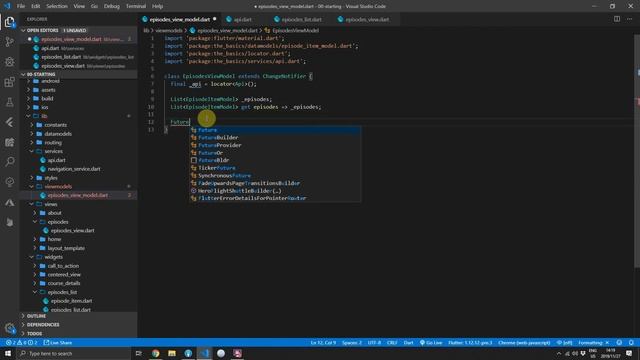Open Windows Start menu
The height and width of the screenshot is (360, 640).
pyautogui.click(x=8, y=353)
